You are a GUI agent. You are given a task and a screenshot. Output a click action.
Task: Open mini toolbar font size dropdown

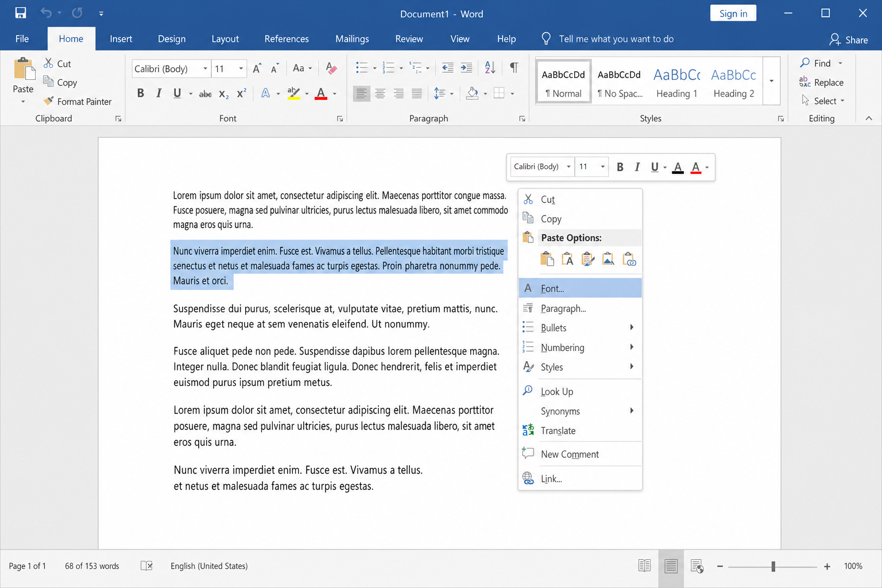coord(602,167)
